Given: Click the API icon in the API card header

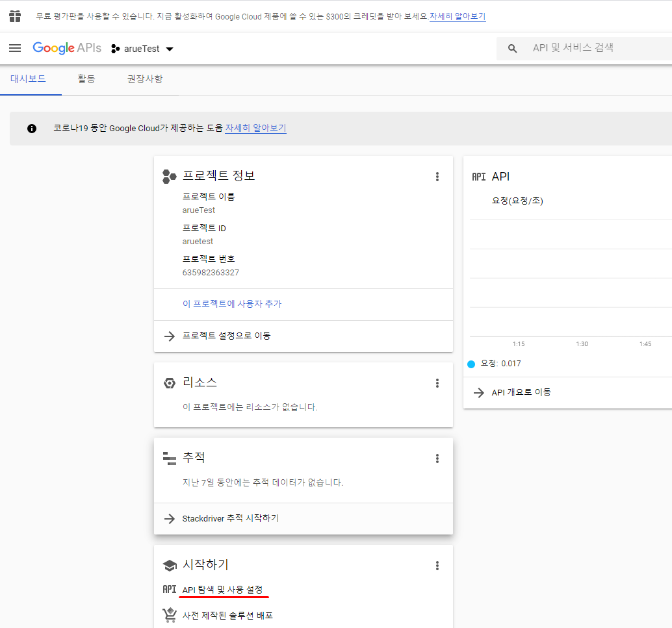Looking at the screenshot, I should coord(479,177).
